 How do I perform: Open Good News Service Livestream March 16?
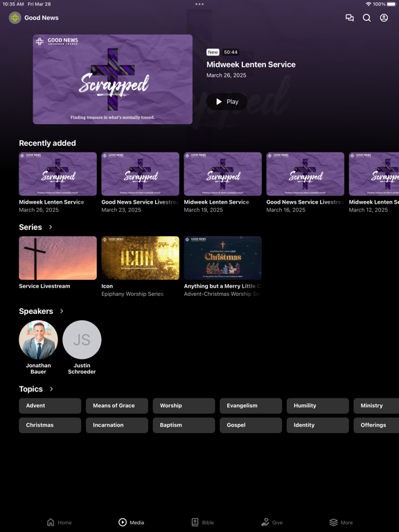click(x=305, y=174)
